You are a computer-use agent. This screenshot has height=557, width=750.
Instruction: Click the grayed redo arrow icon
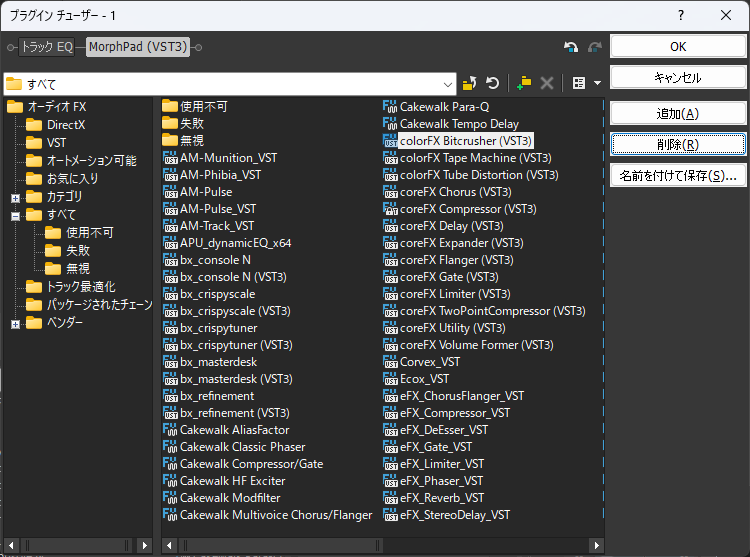(594, 47)
